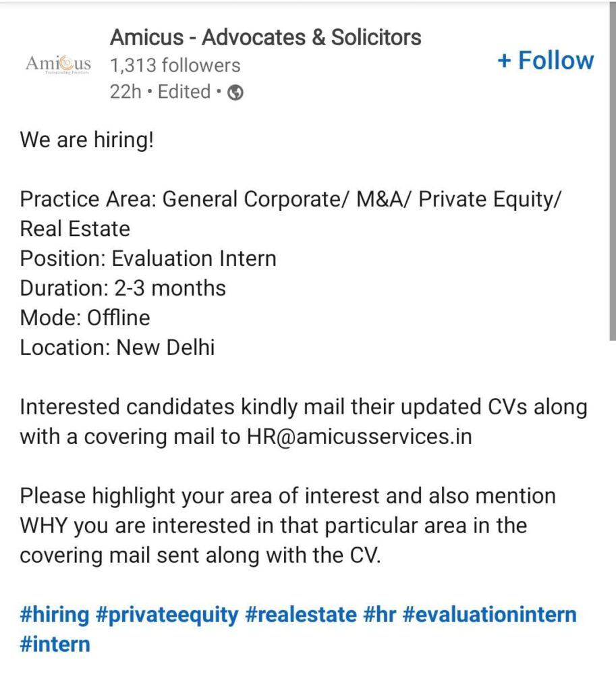616x691 pixels.
Task: Open the #hr hashtag
Action: [379, 614]
